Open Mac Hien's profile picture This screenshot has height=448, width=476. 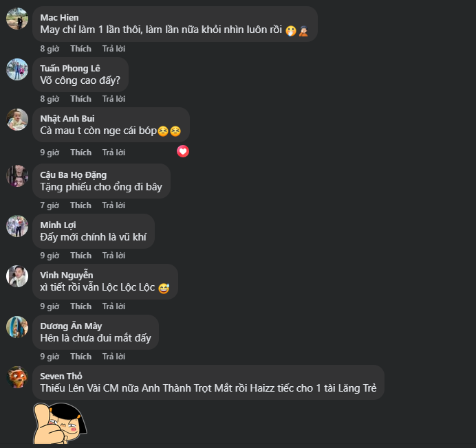coord(17,19)
